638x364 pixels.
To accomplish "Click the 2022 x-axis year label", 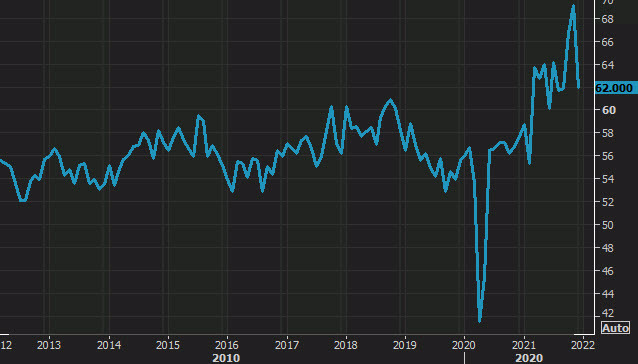I will coord(583,345).
